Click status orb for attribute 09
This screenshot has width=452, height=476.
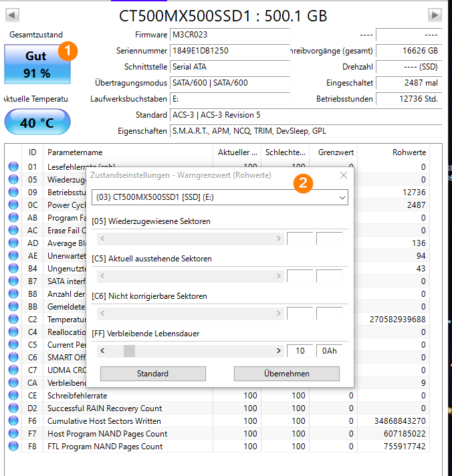[x=13, y=192]
